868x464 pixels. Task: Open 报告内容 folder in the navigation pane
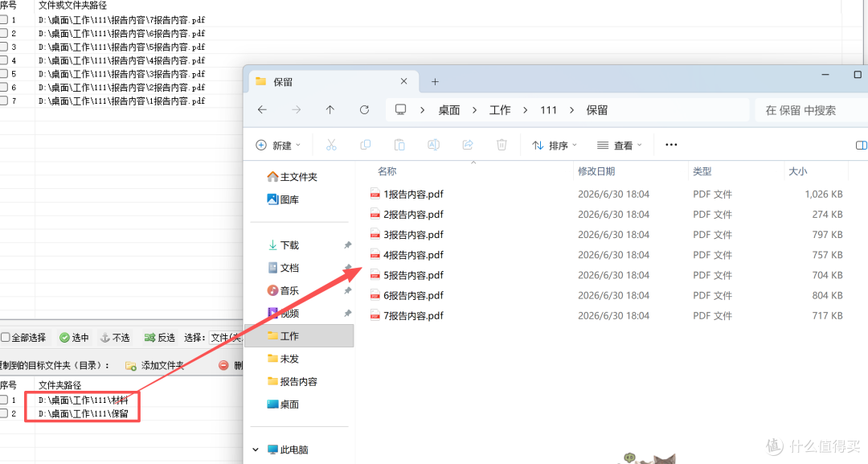pyautogui.click(x=293, y=381)
